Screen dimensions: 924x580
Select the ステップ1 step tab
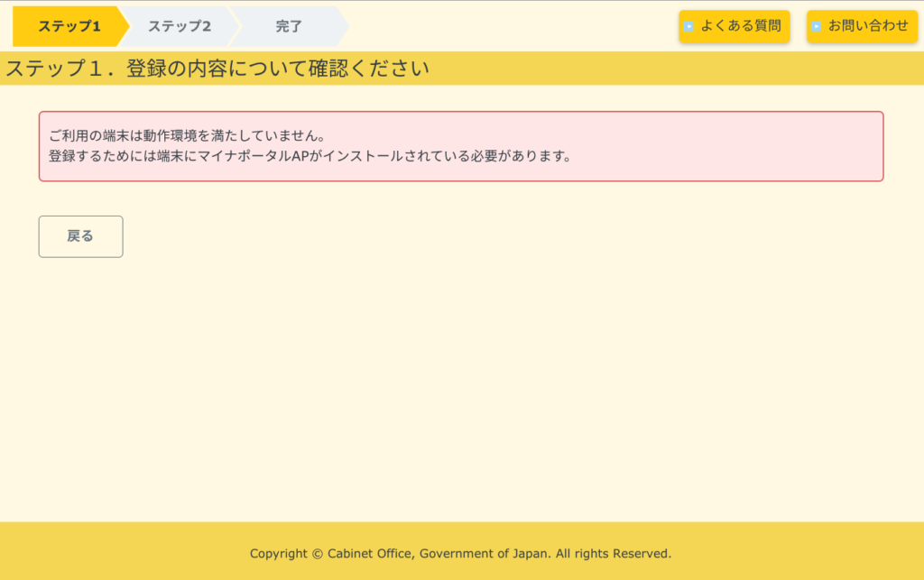pyautogui.click(x=69, y=26)
